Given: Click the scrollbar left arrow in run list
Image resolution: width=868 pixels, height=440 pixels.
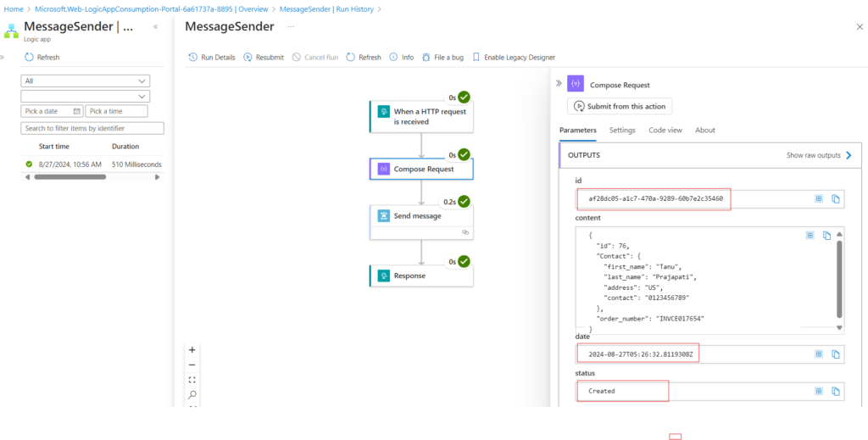Looking at the screenshot, I should point(27,177).
